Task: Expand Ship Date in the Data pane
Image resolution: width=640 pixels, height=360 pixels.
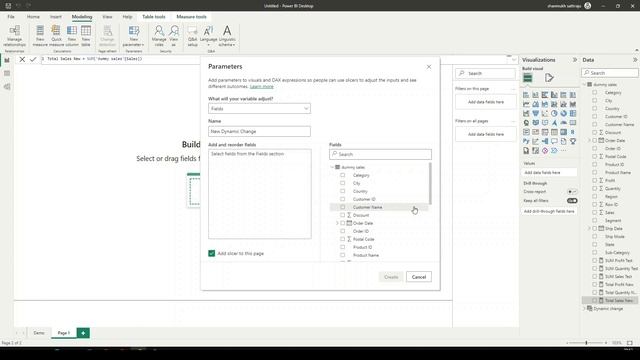Action: click(x=589, y=229)
